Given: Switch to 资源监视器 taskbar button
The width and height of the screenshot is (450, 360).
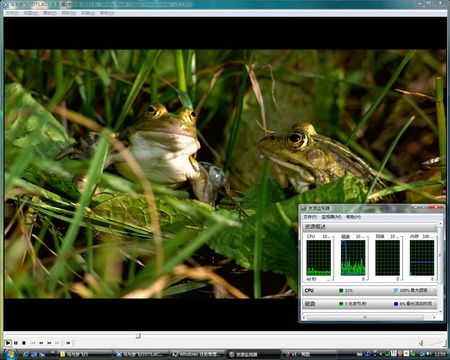Looking at the screenshot, I should point(253,354).
